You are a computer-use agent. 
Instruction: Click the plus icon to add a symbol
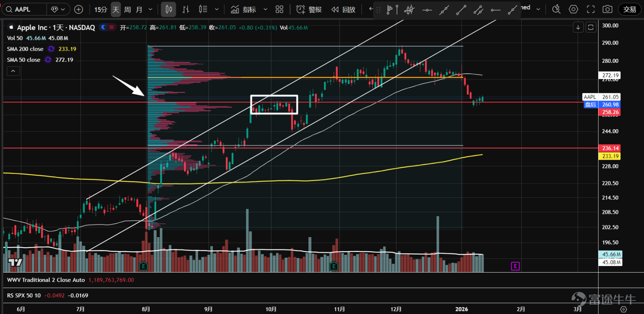click(x=79, y=9)
